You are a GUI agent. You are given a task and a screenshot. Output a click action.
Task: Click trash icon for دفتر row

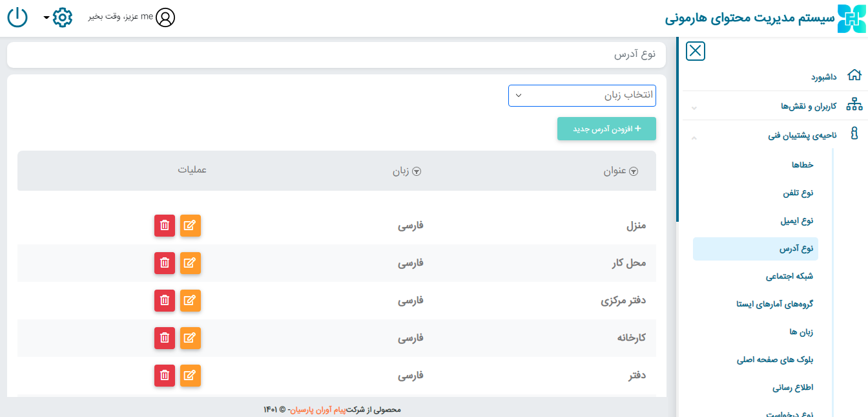click(x=165, y=376)
